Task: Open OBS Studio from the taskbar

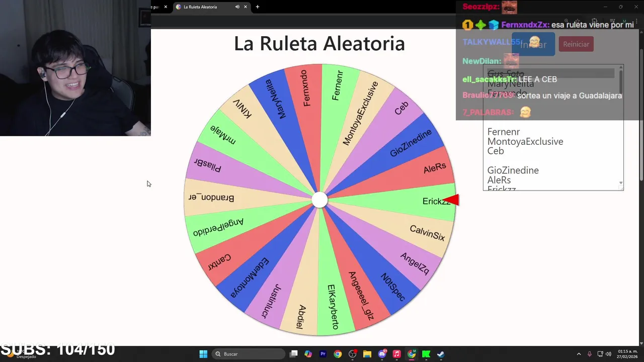Action: (x=353, y=354)
